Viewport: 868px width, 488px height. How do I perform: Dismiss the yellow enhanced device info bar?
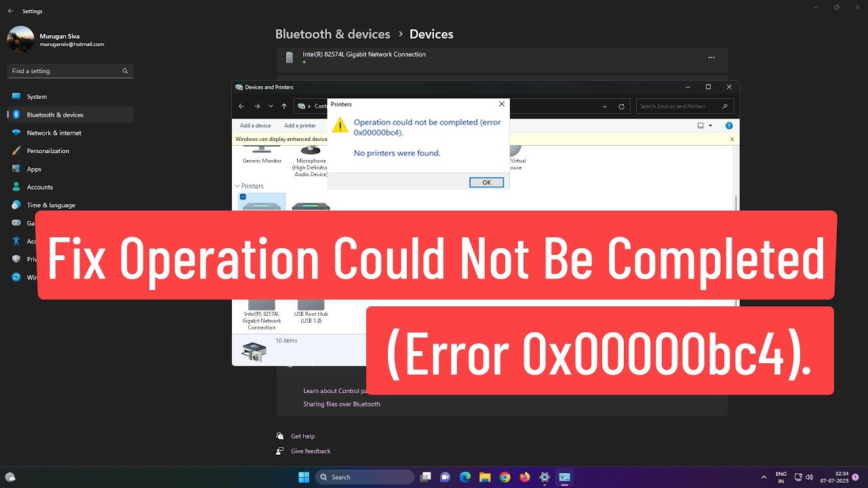732,139
